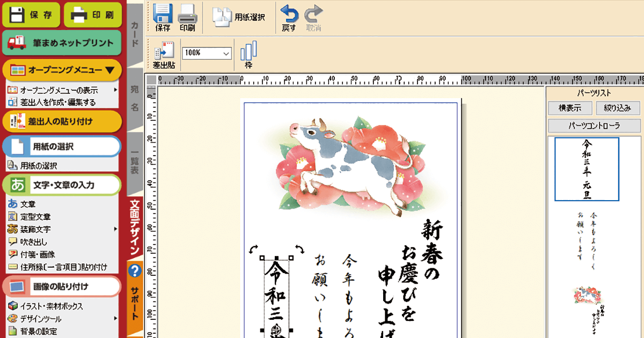Image resolution: width=644 pixels, height=338 pixels.
Task: Click the toolbar 印刷 printer icon
Action: coord(187,18)
